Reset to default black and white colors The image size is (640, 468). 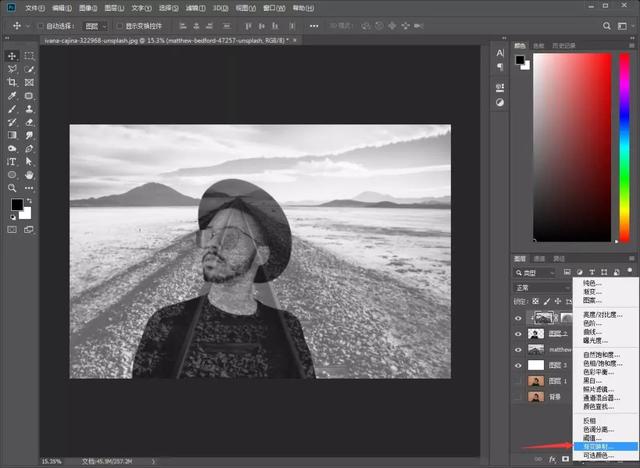pyautogui.click(x=13, y=217)
